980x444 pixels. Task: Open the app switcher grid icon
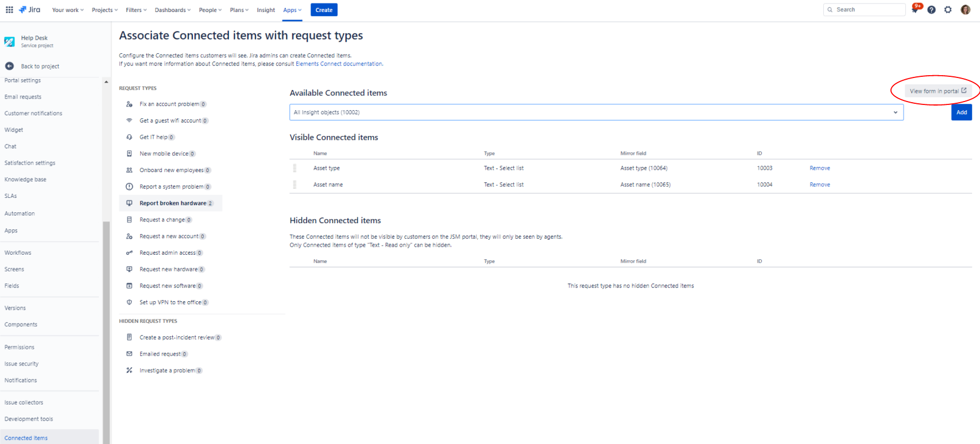click(x=9, y=10)
